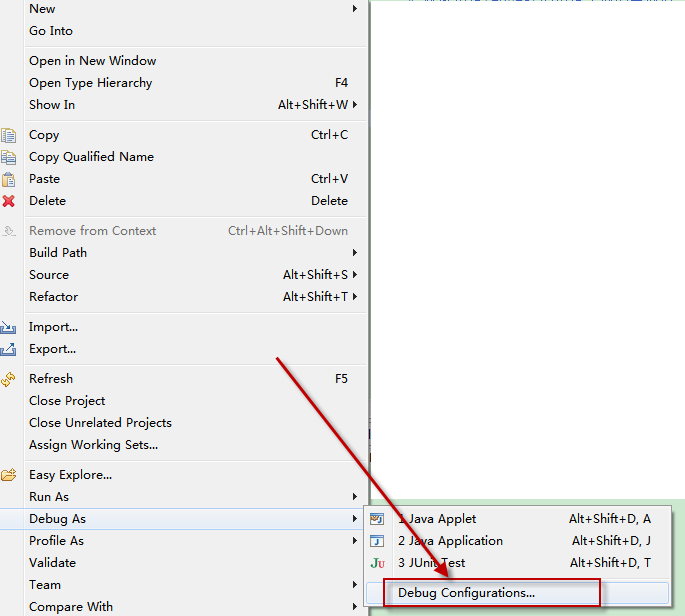The image size is (685, 616).
Task: Click Alt+Shift+T shortcut text
Action: tap(315, 297)
